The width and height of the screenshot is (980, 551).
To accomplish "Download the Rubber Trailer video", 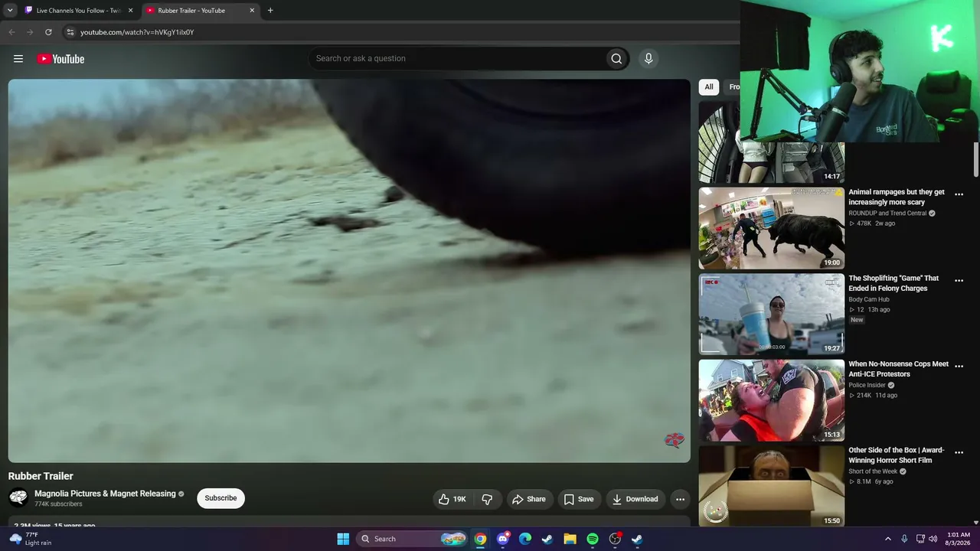I will coord(635,499).
